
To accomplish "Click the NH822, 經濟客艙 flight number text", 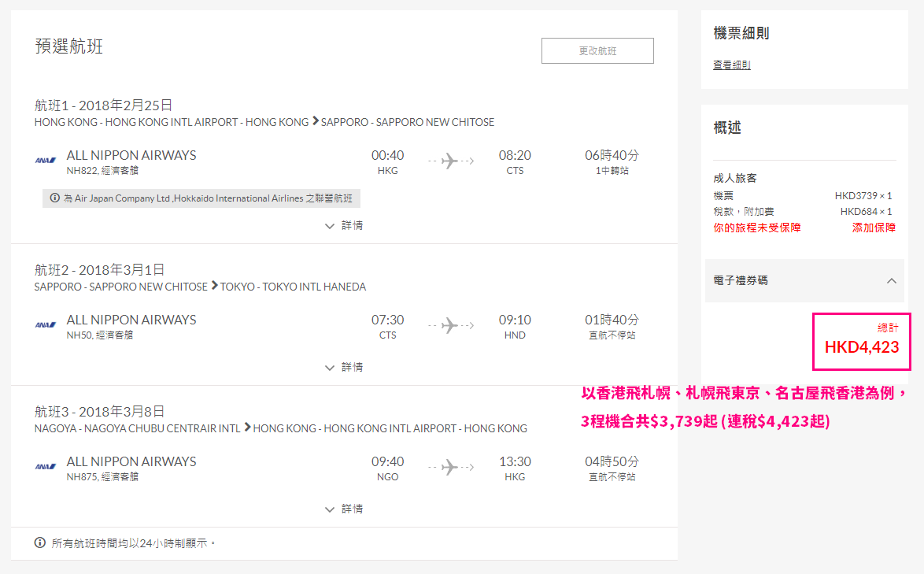I will click(x=102, y=170).
